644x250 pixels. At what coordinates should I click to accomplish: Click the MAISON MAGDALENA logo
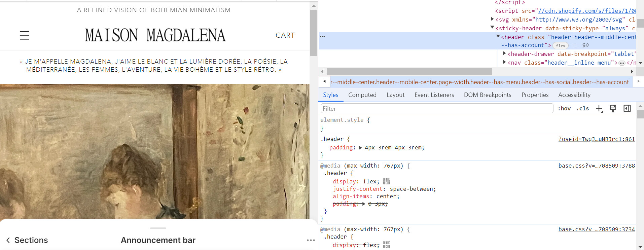coord(155,35)
